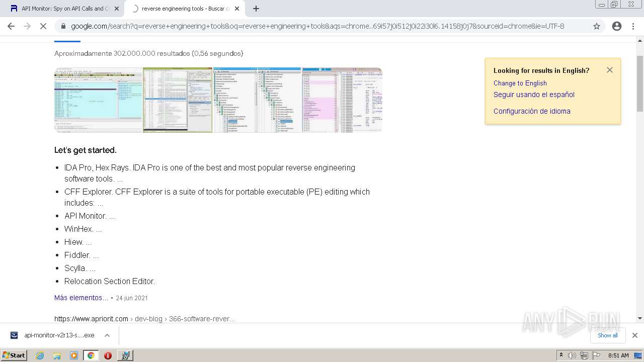Close the reverse engineering tools tab
Viewport: 644px width, 362px height.
coord(237,9)
